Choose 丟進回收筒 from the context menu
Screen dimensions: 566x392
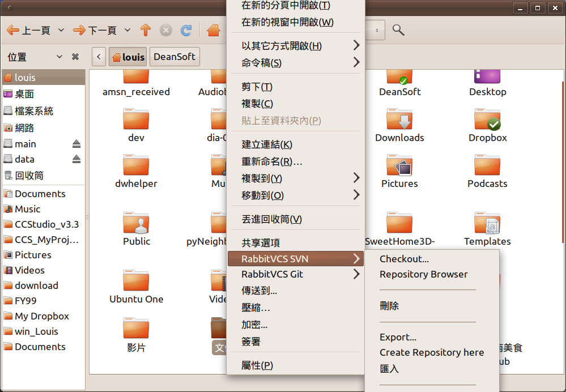295,219
